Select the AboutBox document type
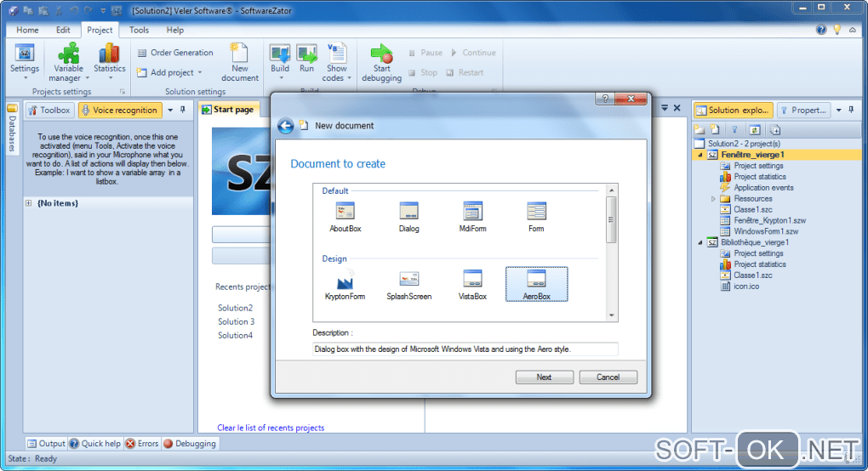The image size is (868, 471). [345, 217]
